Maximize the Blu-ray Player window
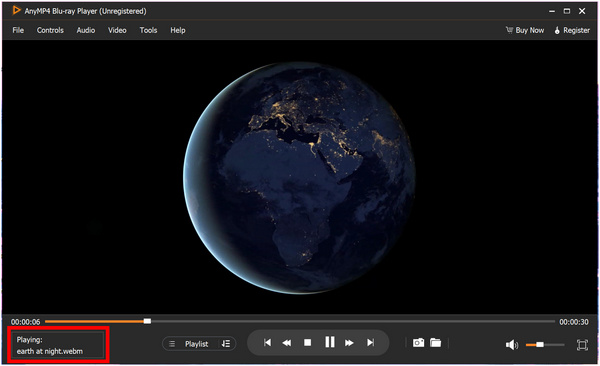Screen dimensions: 600x366 (567, 11)
